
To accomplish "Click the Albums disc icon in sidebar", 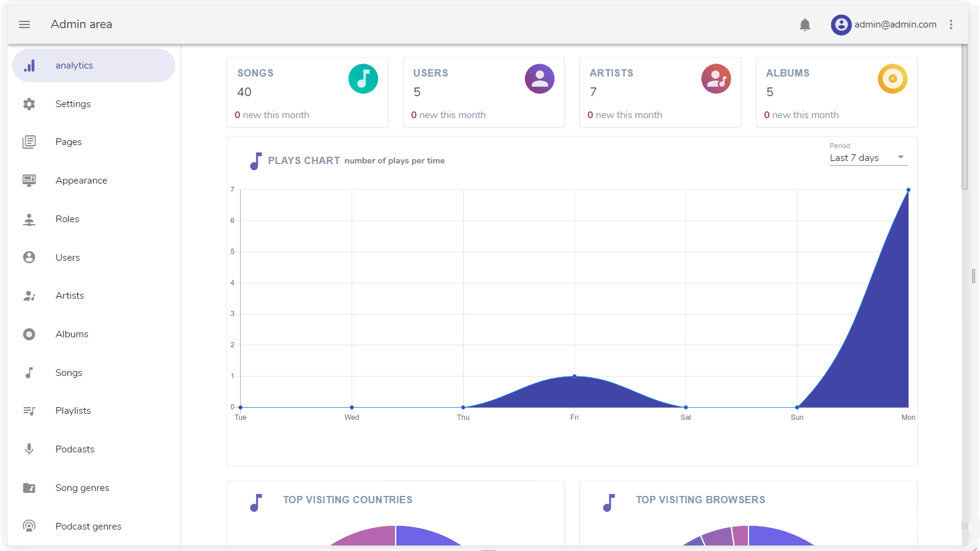I will tap(29, 334).
